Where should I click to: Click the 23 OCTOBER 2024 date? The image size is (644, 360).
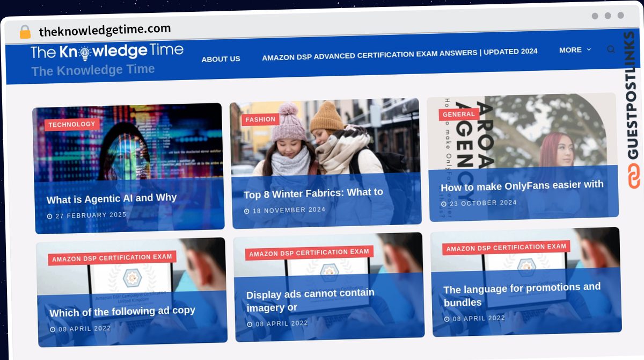pos(483,204)
